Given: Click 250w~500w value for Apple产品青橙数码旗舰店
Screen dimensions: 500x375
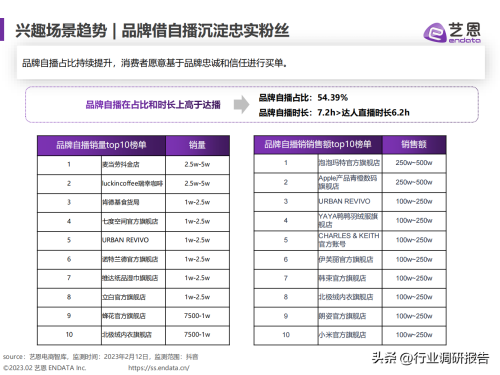Looking at the screenshot, I should click(x=414, y=182).
